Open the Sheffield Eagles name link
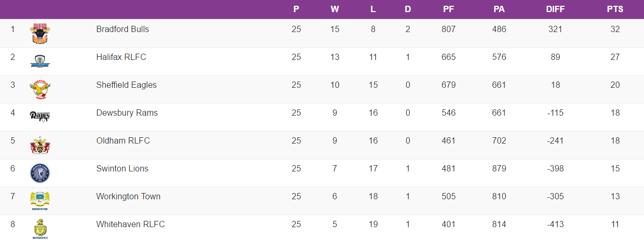 126,85
